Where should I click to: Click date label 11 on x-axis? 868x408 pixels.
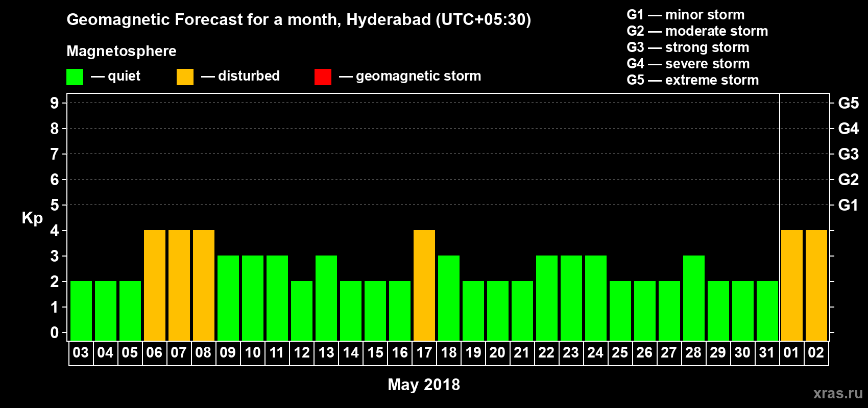point(277,352)
